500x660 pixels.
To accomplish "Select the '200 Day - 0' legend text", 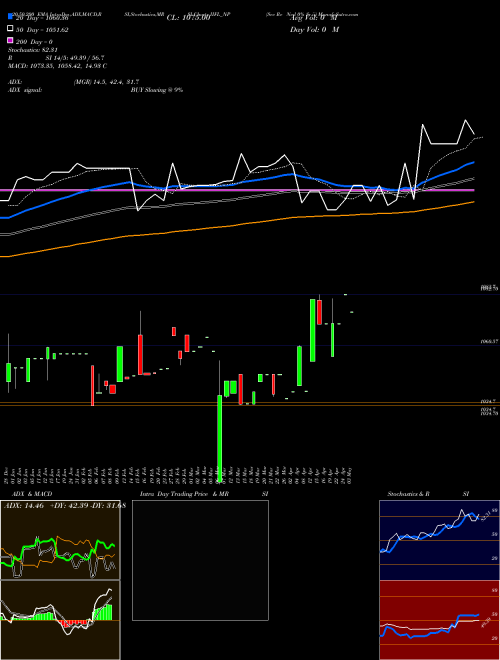I will click(34, 42).
